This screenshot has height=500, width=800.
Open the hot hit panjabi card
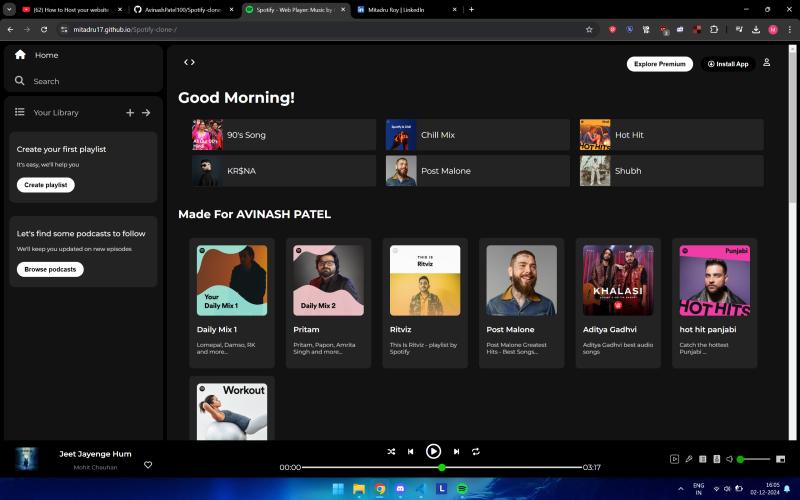coord(714,303)
